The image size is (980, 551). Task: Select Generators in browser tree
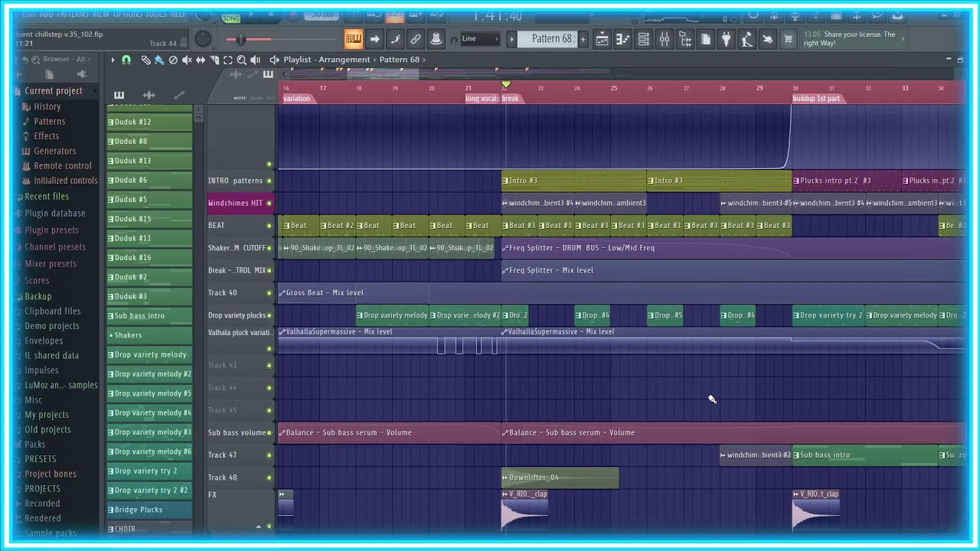click(54, 152)
